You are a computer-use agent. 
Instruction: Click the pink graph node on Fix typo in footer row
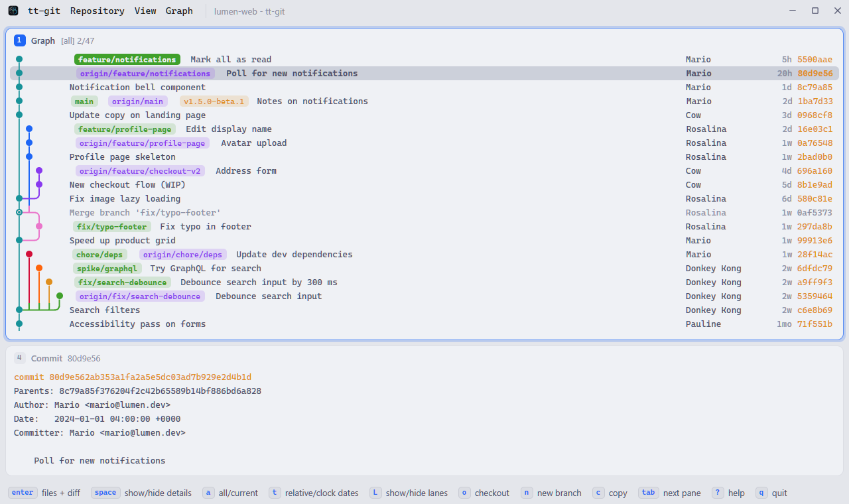tap(39, 226)
